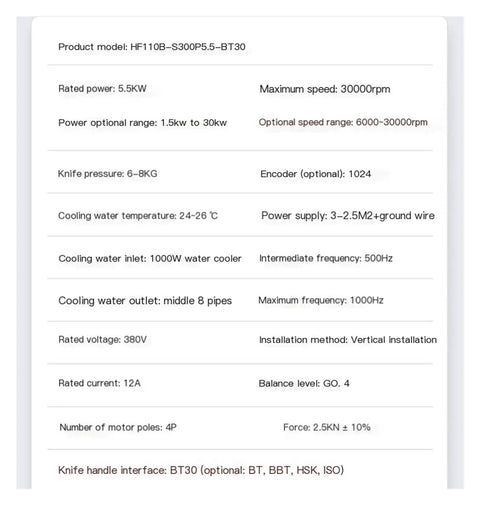Image resolution: width=480 pixels, height=505 pixels.
Task: Click Installation method Vertical installation text
Action: [x=348, y=340]
